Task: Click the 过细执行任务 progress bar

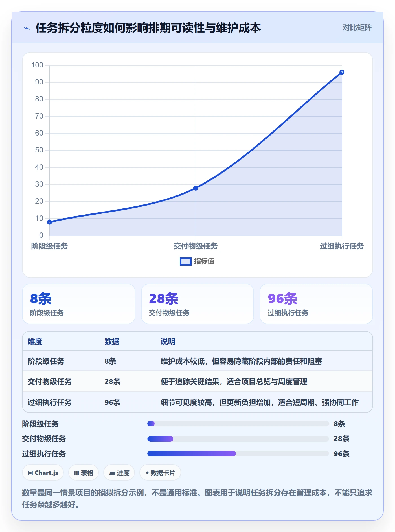Action: (238, 453)
